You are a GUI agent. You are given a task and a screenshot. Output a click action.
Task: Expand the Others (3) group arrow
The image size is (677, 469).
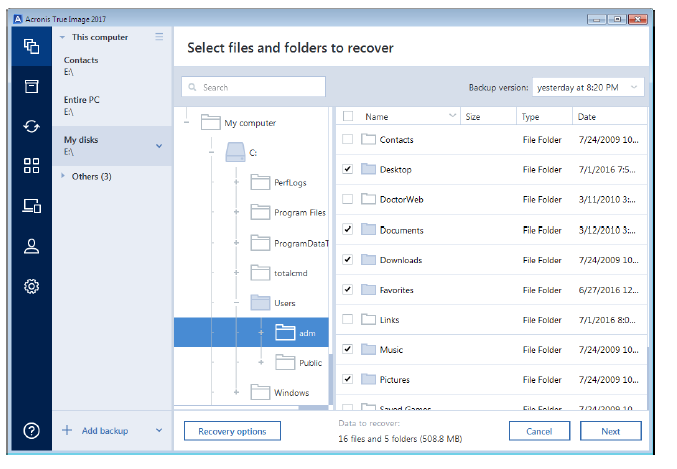(x=63, y=176)
